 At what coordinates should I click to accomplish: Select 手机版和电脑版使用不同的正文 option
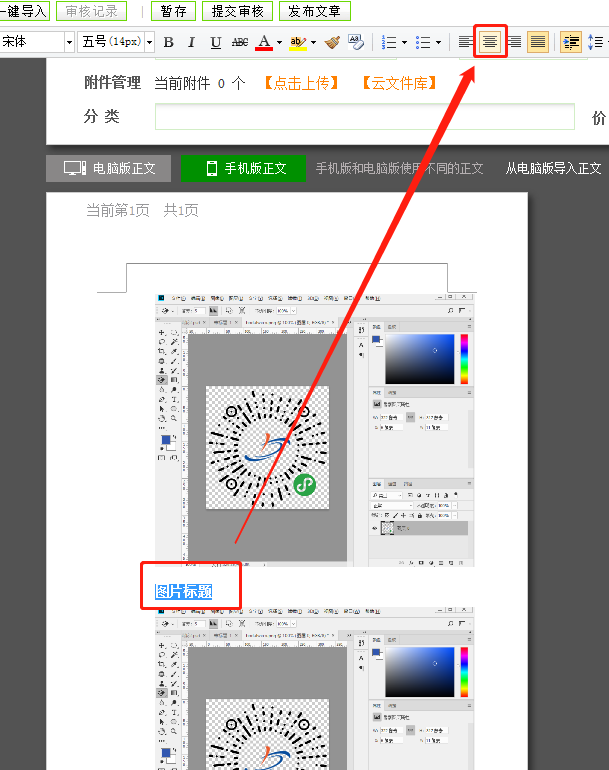399,169
